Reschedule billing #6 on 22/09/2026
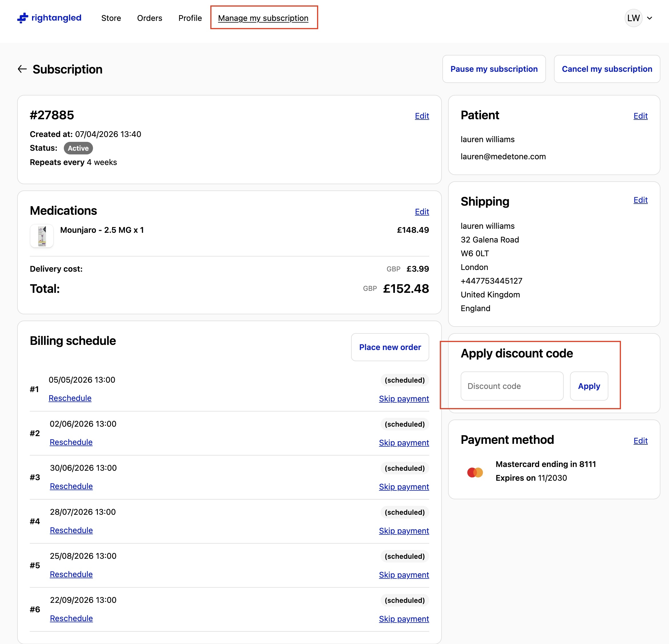669x644 pixels. (71, 618)
